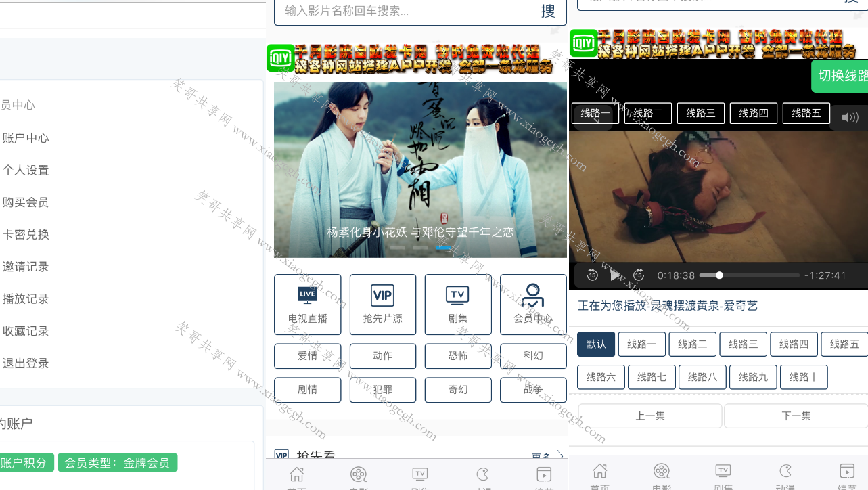
Task: Open 电视直播 live TV icon
Action: pos(308,305)
